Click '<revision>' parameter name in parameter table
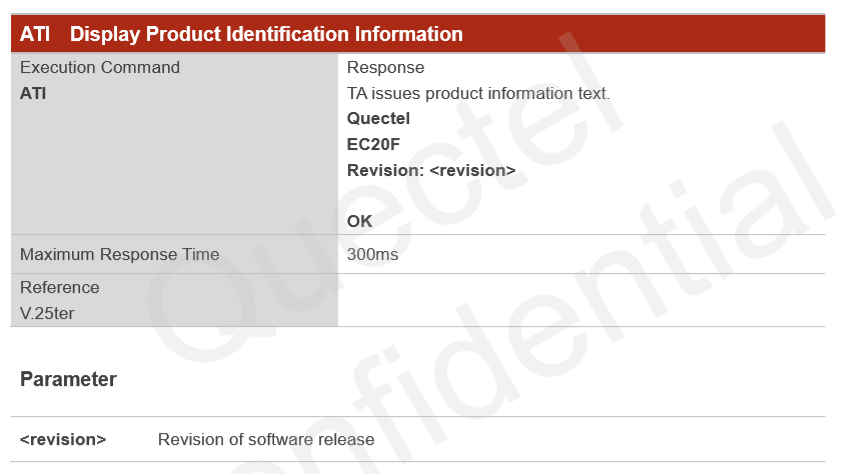 63,440
